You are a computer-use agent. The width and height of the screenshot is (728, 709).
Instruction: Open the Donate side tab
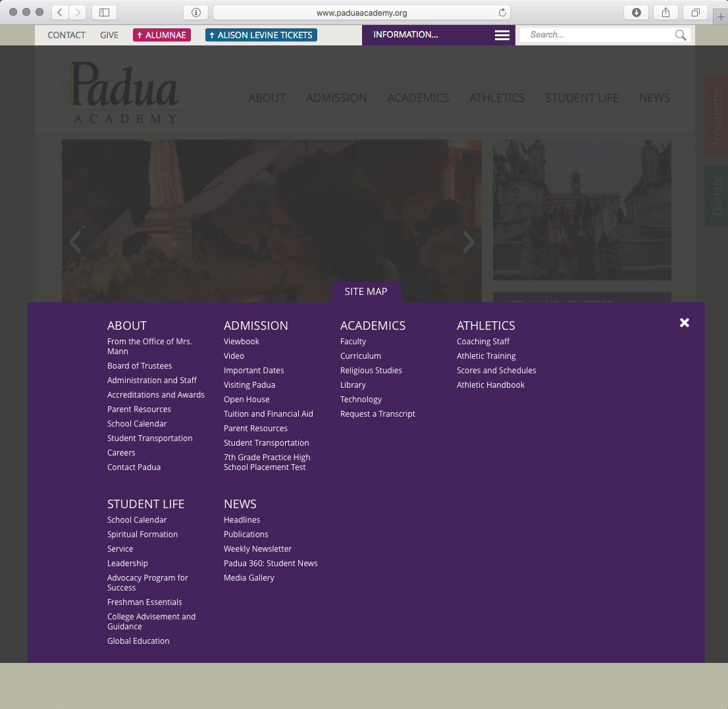tap(717, 196)
